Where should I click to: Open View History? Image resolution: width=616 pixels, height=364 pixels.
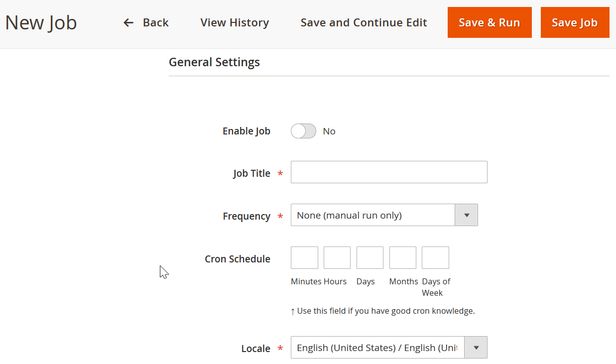coord(235,22)
